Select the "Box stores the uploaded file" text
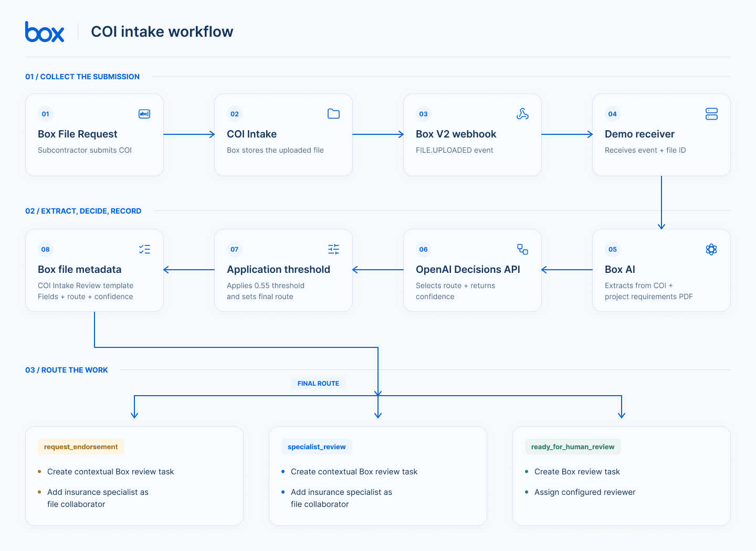This screenshot has height=551, width=756. click(x=275, y=150)
